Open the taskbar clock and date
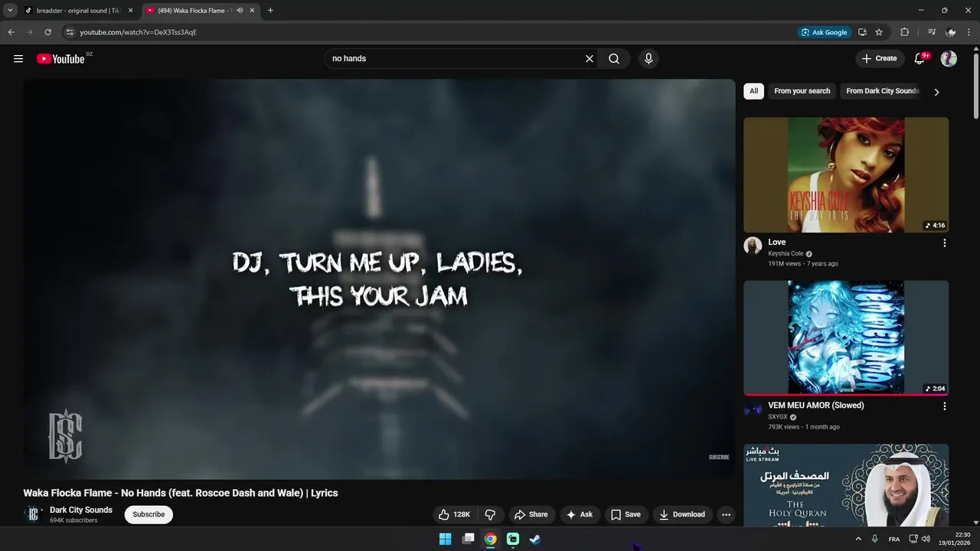This screenshot has height=551, width=980. click(955, 539)
